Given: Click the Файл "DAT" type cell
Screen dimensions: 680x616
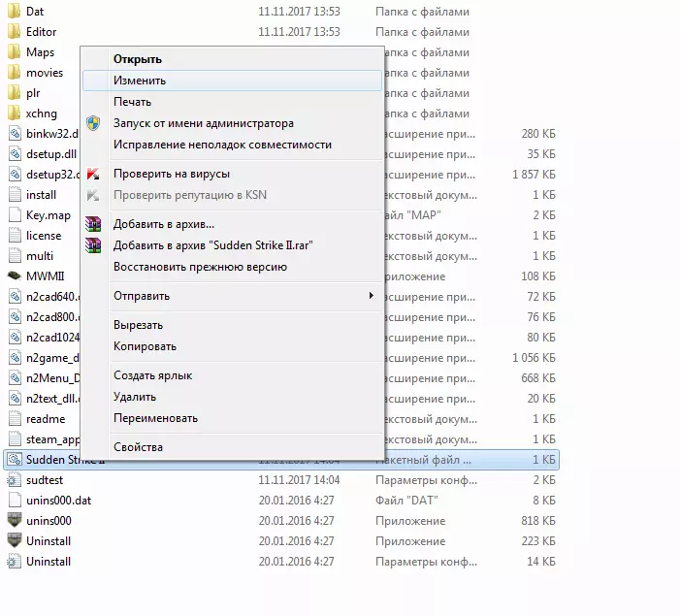Looking at the screenshot, I should tap(406, 501).
